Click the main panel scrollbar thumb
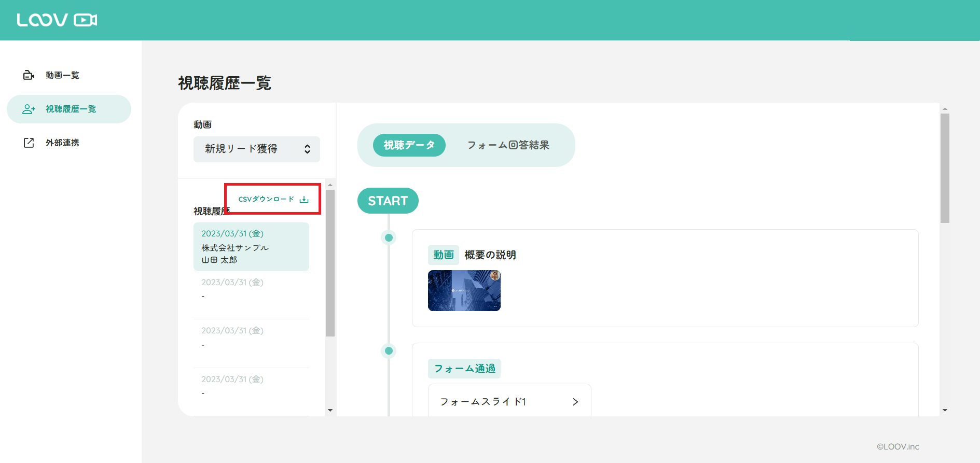This screenshot has width=980, height=463. (x=945, y=169)
